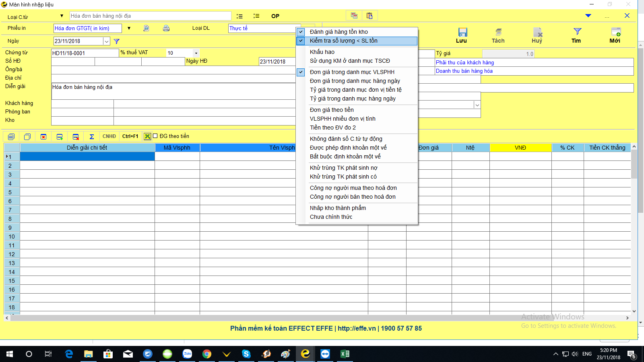
Task: Enable Đơn giá trong danh mục hàng ngày
Action: click(x=357, y=81)
